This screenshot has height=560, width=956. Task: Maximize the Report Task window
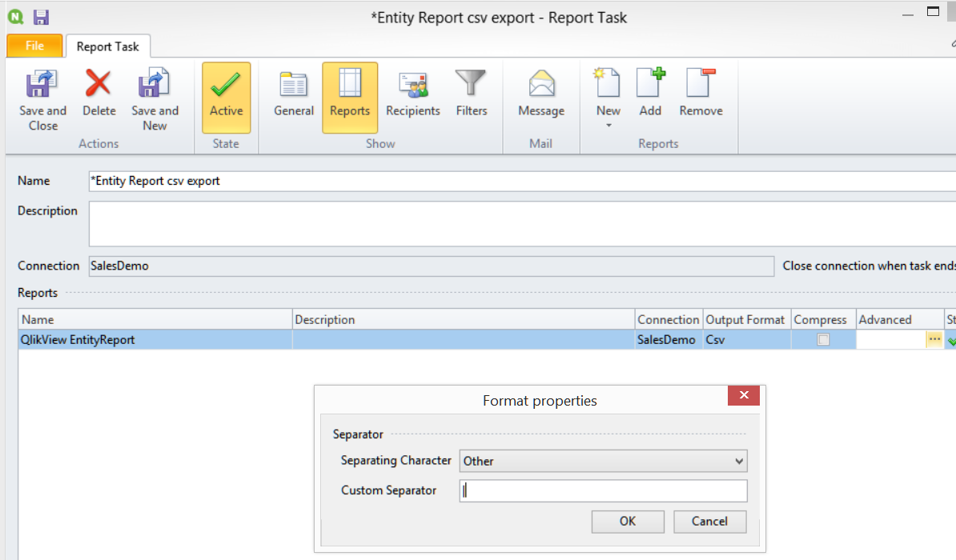click(933, 11)
